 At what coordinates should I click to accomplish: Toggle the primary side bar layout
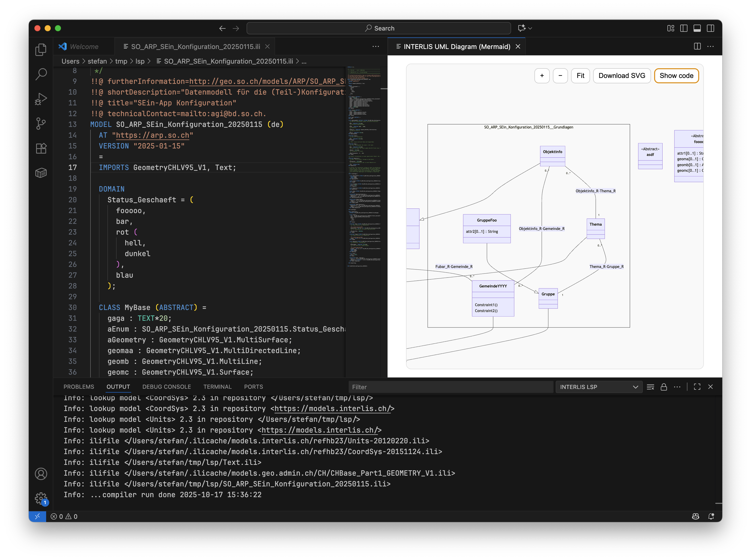click(x=684, y=28)
